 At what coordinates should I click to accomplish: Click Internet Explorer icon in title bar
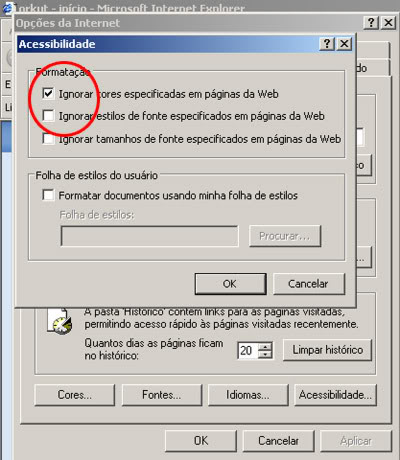coord(7,7)
